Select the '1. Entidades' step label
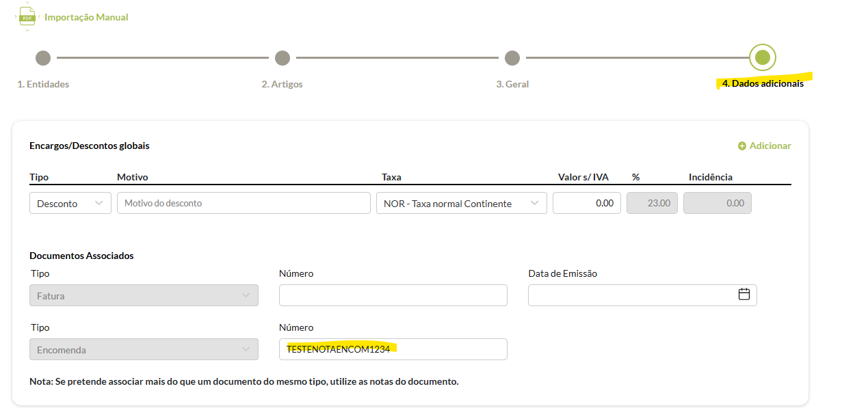Image resolution: width=868 pixels, height=408 pixels. point(43,84)
